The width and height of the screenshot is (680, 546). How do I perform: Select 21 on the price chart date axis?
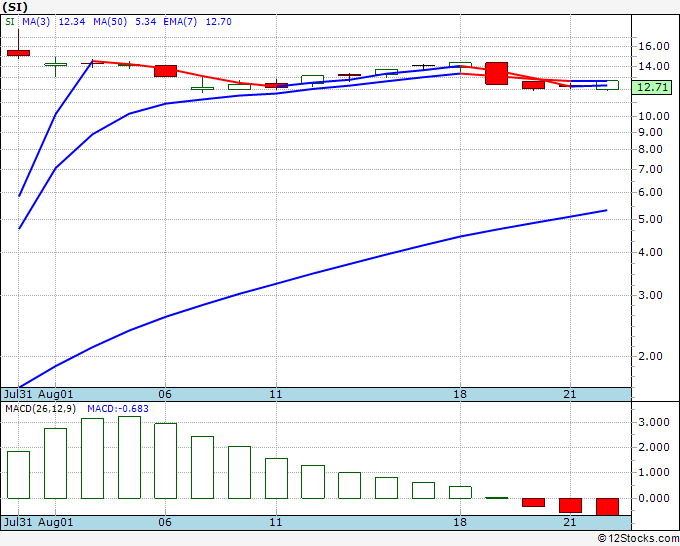pyautogui.click(x=570, y=394)
